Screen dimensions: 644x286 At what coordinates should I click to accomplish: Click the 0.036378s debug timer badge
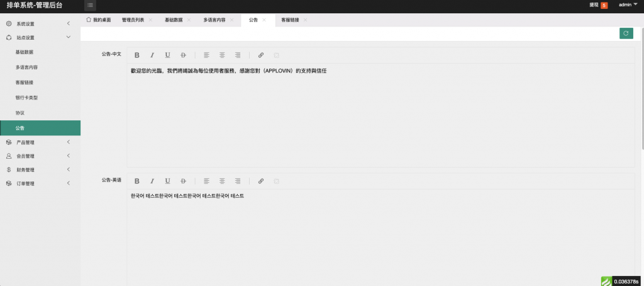click(628, 282)
